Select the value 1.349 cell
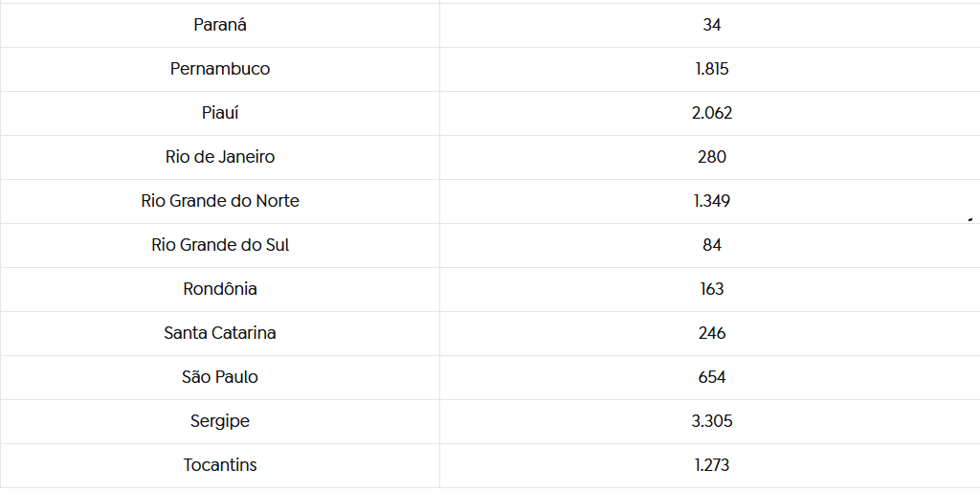Screen dimensions: 980x492 pyautogui.click(x=712, y=201)
